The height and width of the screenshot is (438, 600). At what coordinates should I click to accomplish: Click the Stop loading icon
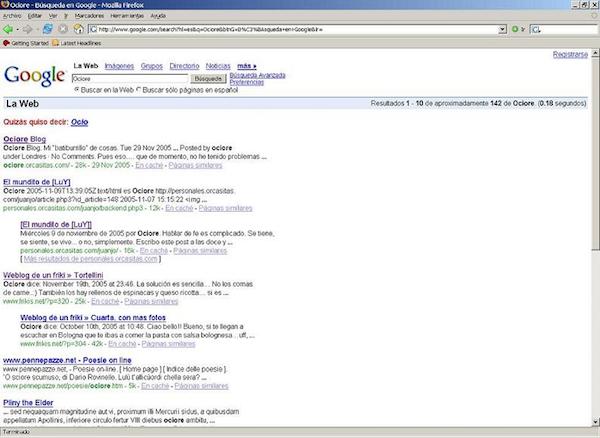63,29
